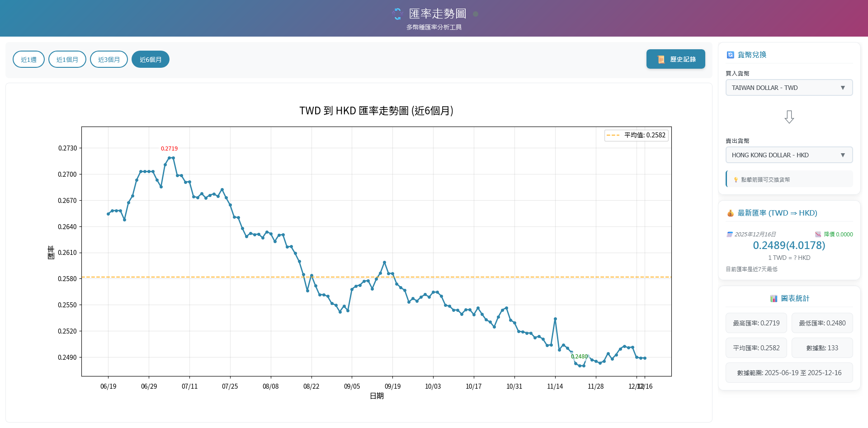
Task: Click the bar chart statistics icon
Action: [774, 299]
